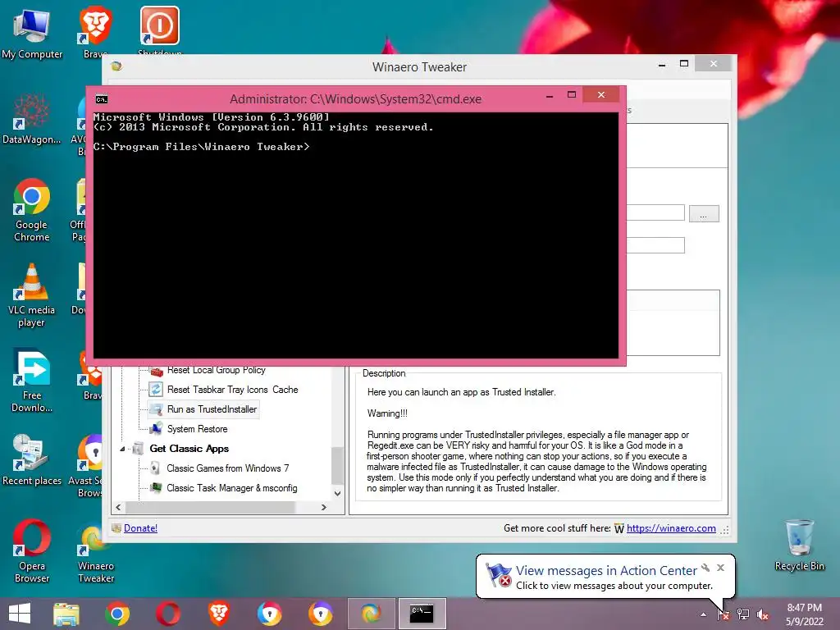Open the Recycle Bin
The image size is (840, 630).
[799, 545]
